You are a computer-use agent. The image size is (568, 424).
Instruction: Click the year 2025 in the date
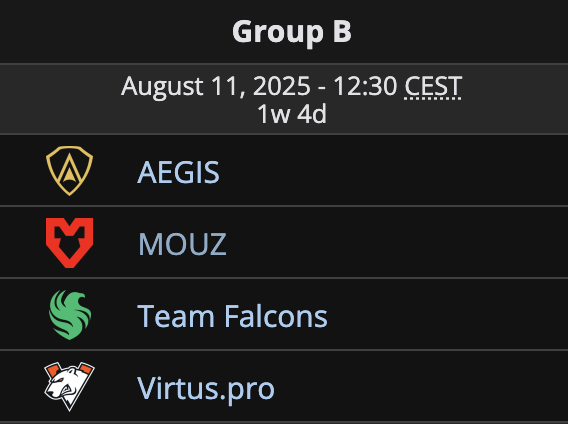pyautogui.click(x=281, y=86)
